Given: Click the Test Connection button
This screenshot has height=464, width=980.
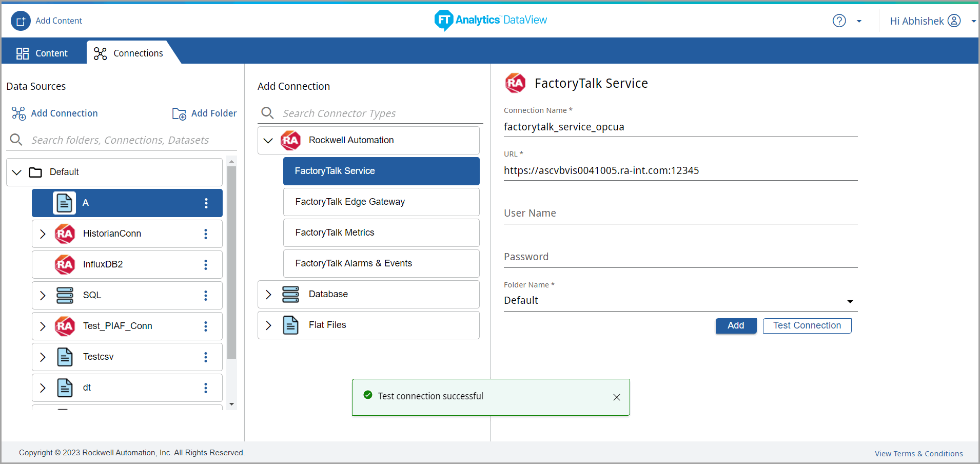Looking at the screenshot, I should point(807,325).
